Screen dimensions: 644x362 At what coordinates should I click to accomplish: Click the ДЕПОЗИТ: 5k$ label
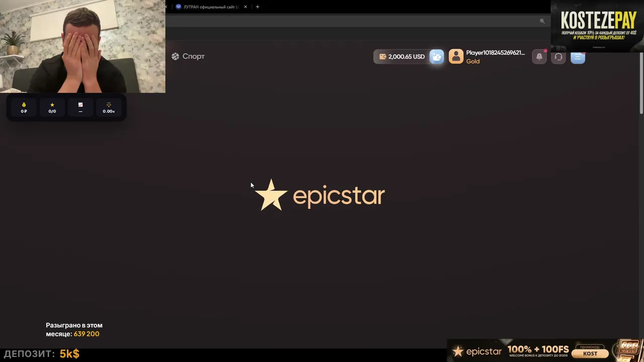[41, 354]
